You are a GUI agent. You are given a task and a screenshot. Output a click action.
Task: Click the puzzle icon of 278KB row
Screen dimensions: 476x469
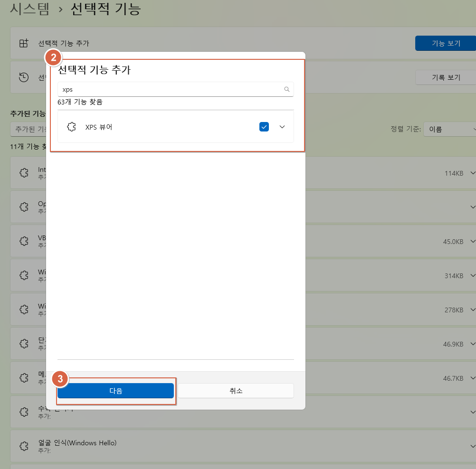pyautogui.click(x=24, y=310)
